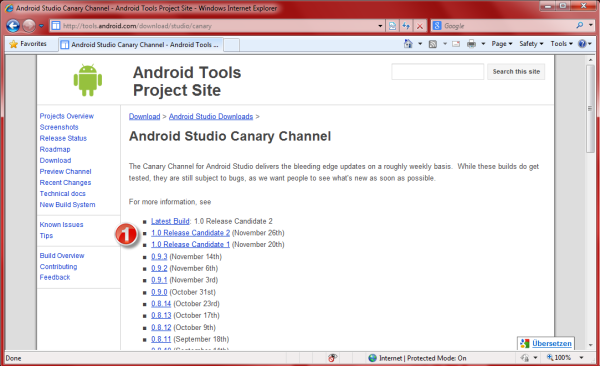This screenshot has width=600, height=366.
Task: Open Feedback sidebar link
Action: click(55, 278)
